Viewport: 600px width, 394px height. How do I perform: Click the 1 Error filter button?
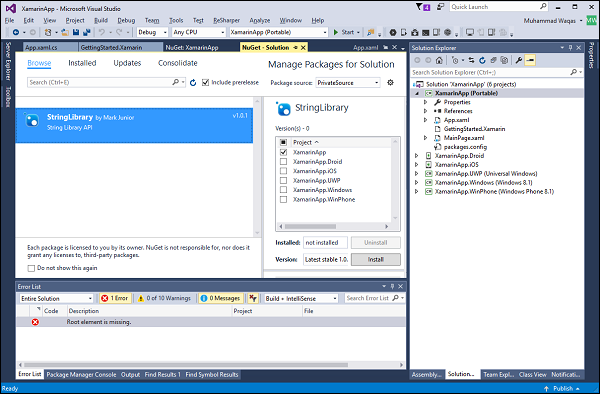tap(115, 298)
